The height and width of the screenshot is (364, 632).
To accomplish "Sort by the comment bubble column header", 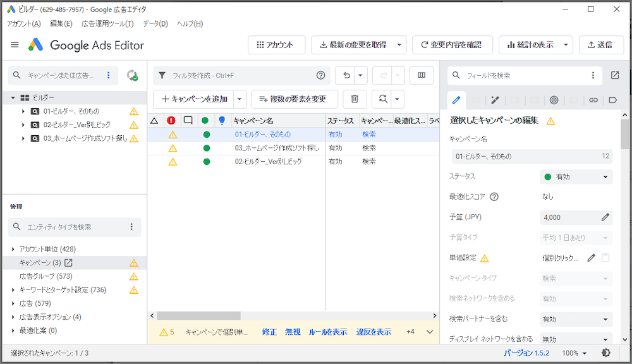I will point(188,121).
